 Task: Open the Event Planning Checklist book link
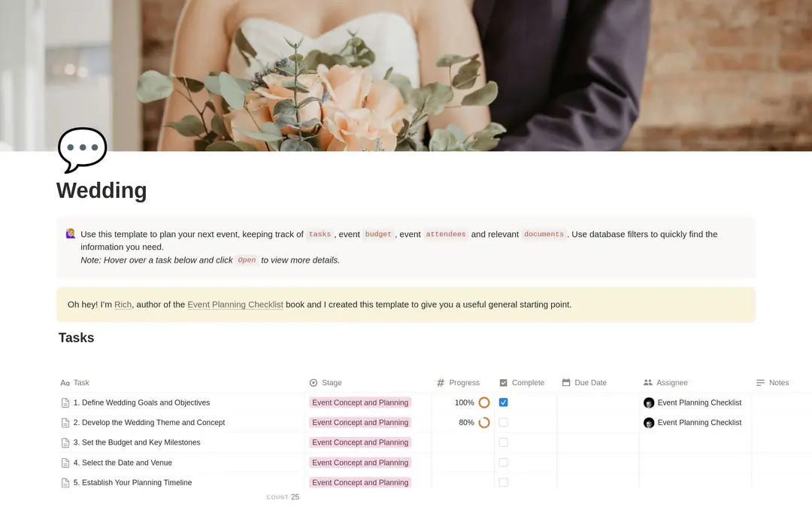(x=235, y=305)
